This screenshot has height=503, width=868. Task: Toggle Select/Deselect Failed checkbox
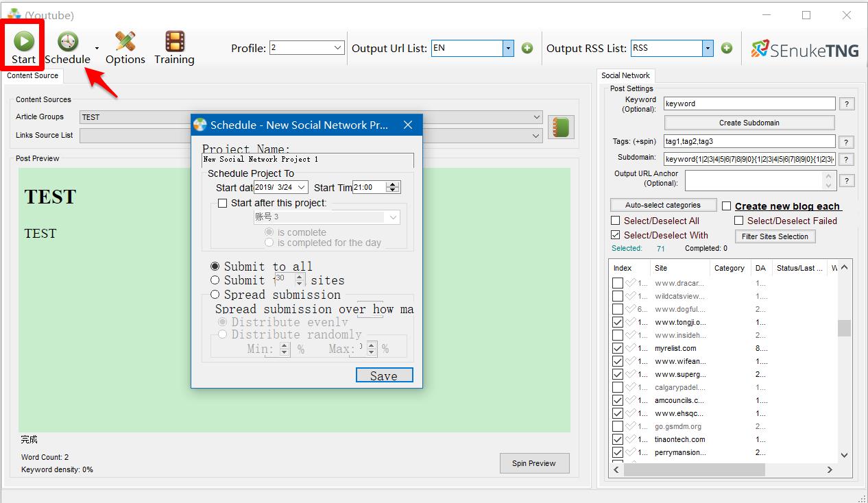(x=739, y=221)
